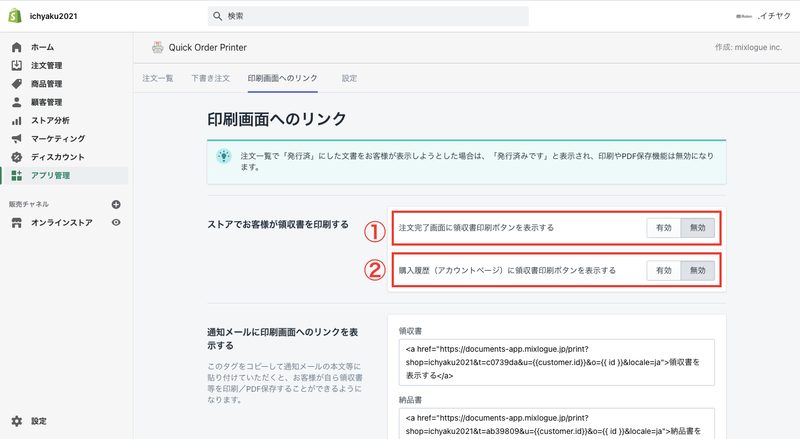Click the 顧客管理 person icon
The image size is (800, 439).
(x=16, y=102)
